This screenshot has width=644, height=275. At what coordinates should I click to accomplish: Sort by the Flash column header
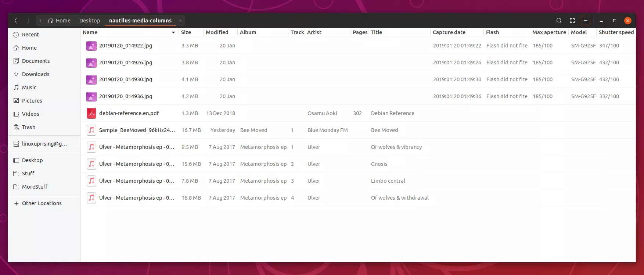tap(507, 32)
